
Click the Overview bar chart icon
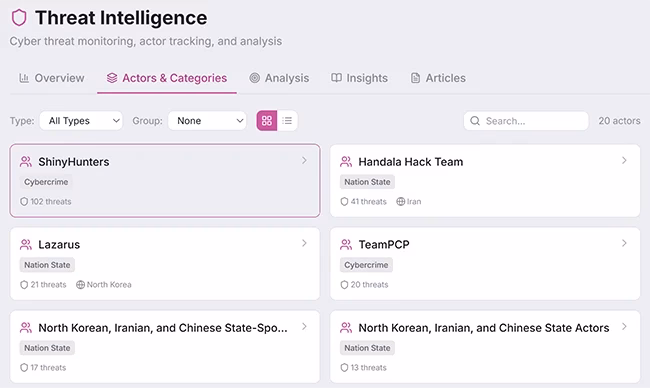pyautogui.click(x=24, y=78)
